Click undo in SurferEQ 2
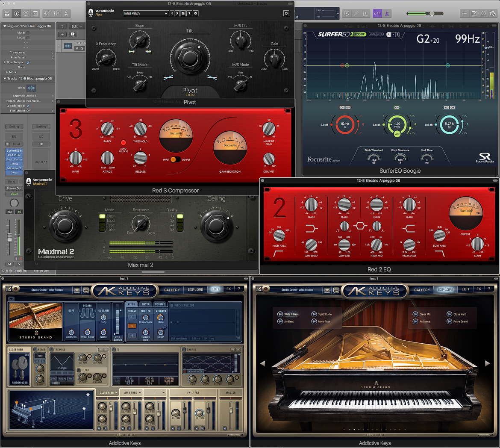Screen dimensions: 500x448 pyautogui.click(x=372, y=34)
